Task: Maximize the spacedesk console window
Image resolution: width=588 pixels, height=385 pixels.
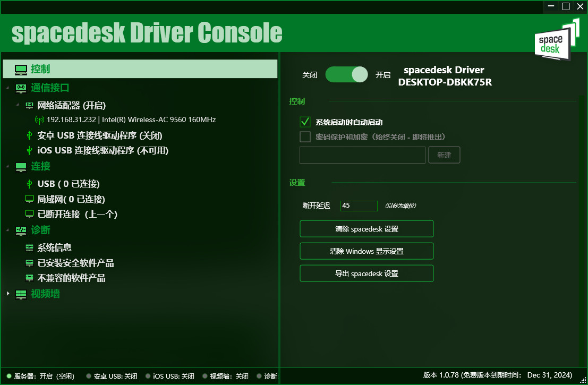Action: [566, 6]
